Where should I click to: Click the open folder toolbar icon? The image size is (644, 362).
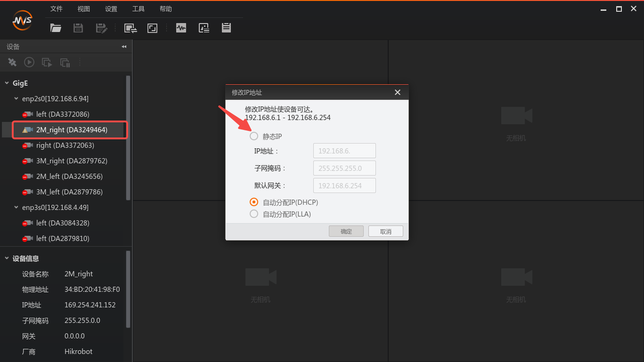point(56,28)
